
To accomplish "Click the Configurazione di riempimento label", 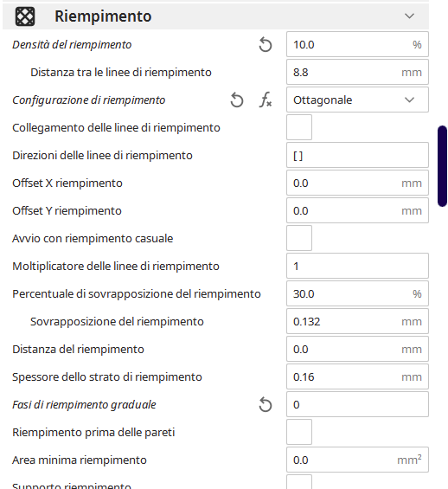I will point(89,100).
